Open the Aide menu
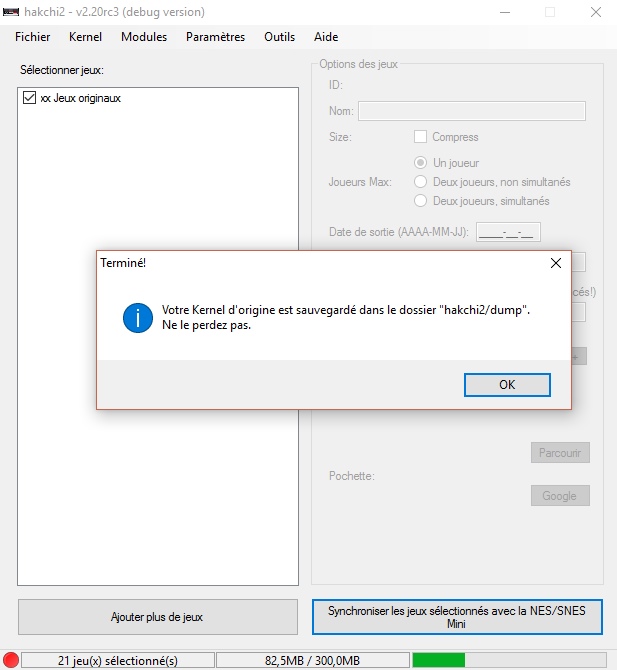 pyautogui.click(x=326, y=37)
